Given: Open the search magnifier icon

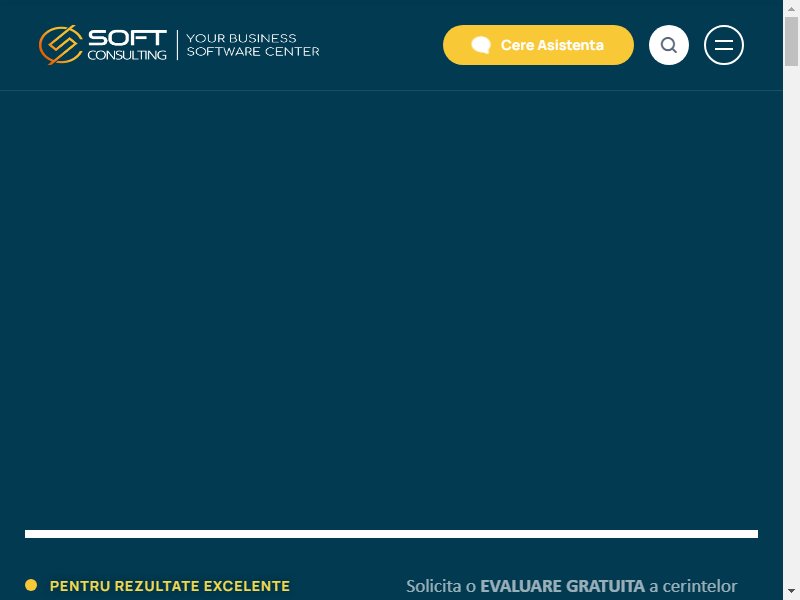Looking at the screenshot, I should click(x=669, y=45).
